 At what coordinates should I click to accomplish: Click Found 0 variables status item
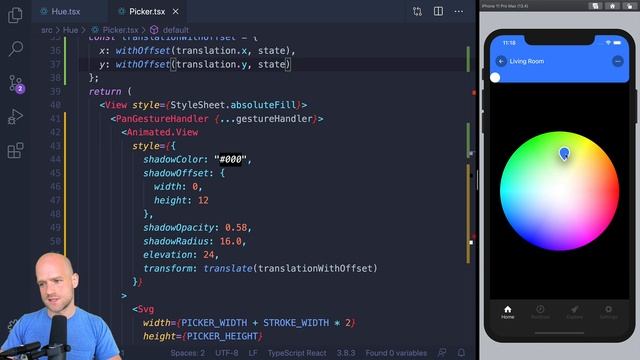coord(396,353)
